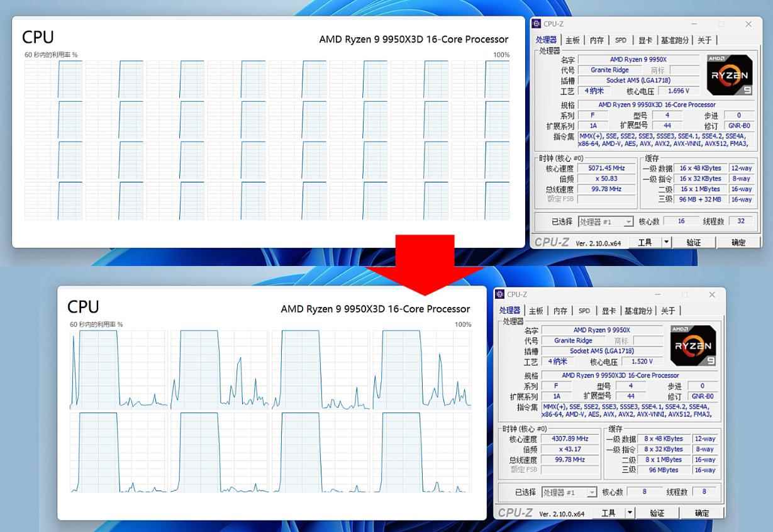
Task: Expand 处理器 #1 selector in upper CPU-Z window
Action: click(x=606, y=222)
